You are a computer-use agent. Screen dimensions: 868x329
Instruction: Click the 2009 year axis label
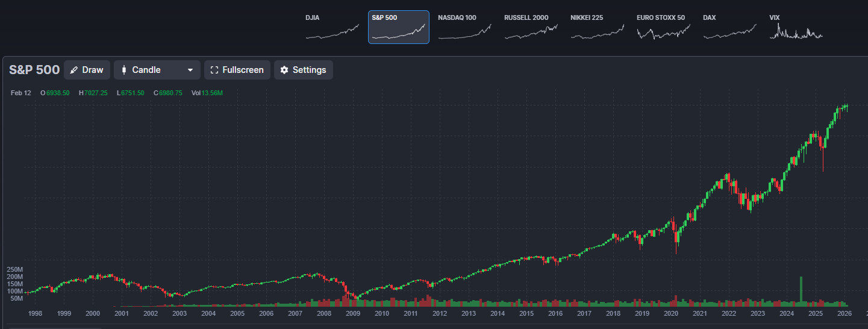[x=353, y=313]
